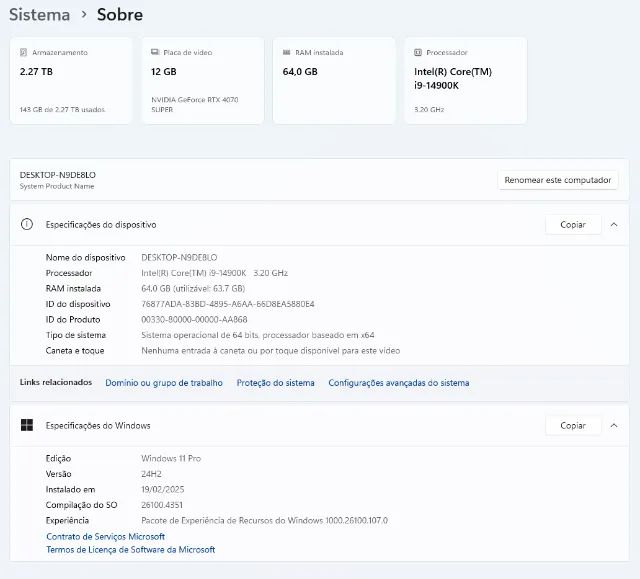Screen dimensions: 640x579
Task: Click the ID do Produto label
Action: click(73, 319)
